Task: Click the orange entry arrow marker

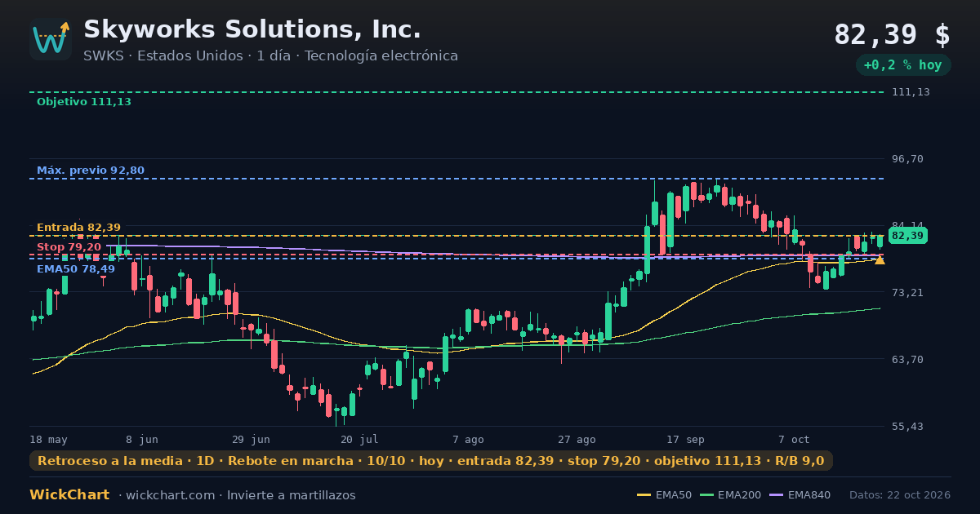Action: pos(880,259)
